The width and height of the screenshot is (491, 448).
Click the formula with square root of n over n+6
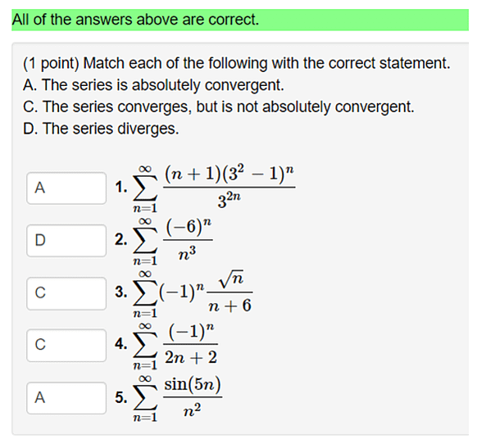193,293
